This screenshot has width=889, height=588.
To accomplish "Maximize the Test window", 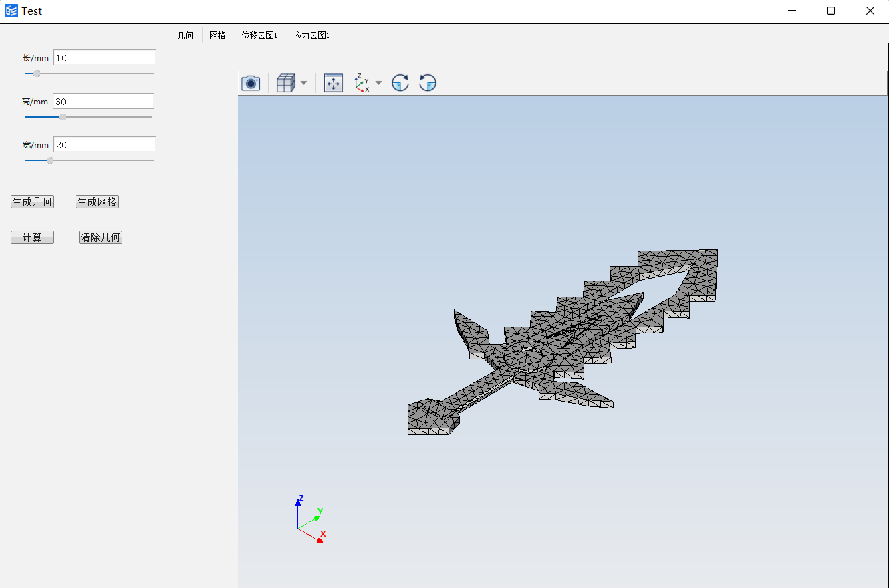I will 831,11.
